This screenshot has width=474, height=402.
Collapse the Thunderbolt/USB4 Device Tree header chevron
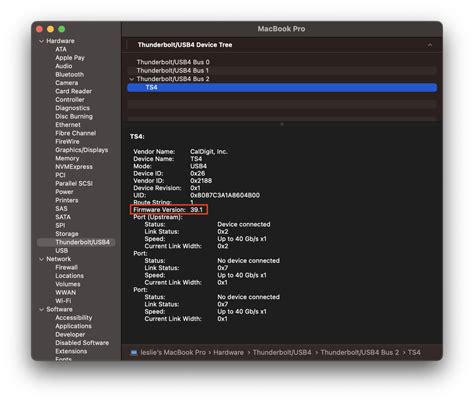(430, 45)
